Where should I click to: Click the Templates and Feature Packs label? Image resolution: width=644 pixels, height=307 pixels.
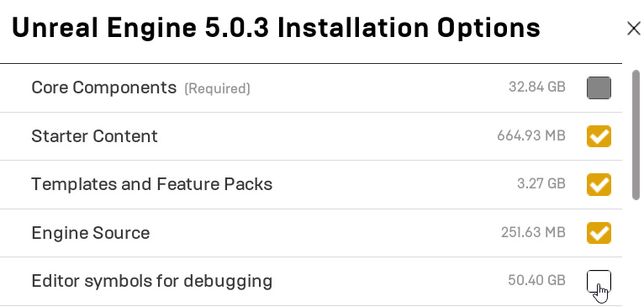(152, 184)
